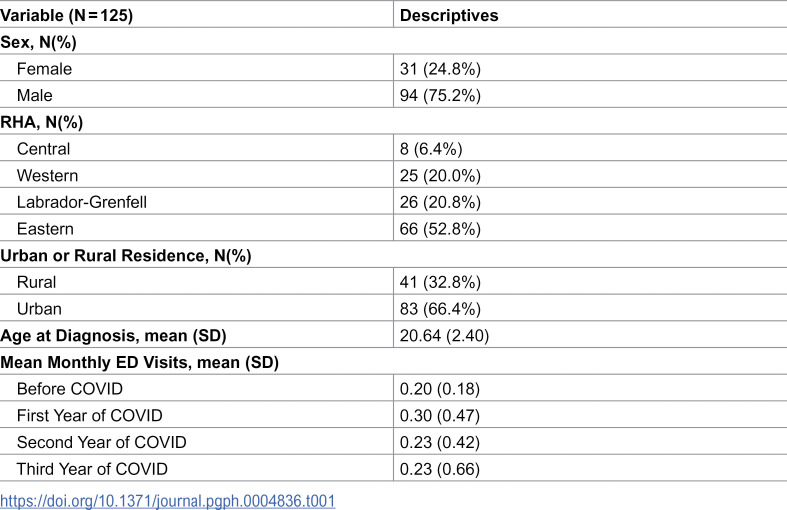Select the Before COVID row label
The height and width of the screenshot is (510, 787).
(70, 389)
